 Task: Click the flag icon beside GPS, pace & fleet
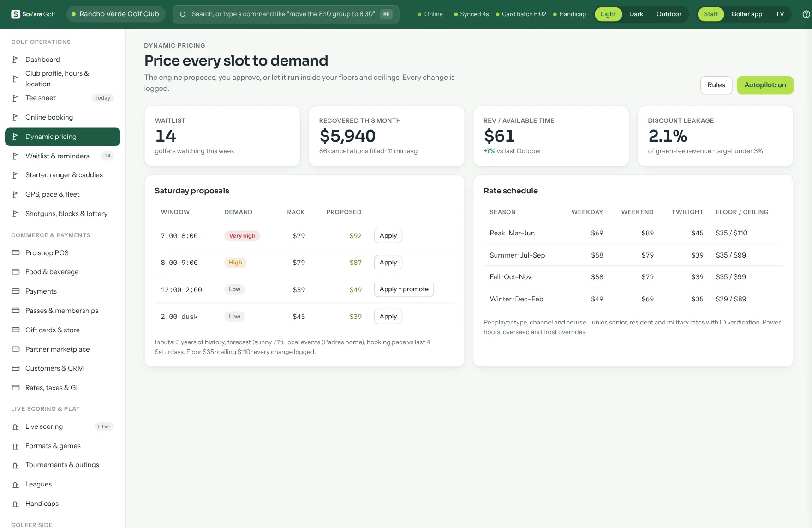click(x=15, y=194)
